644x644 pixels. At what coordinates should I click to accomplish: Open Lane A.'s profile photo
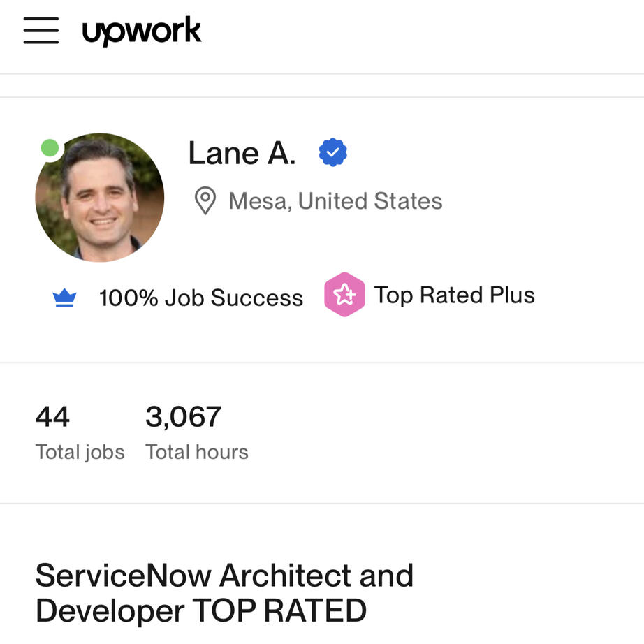coord(100,198)
